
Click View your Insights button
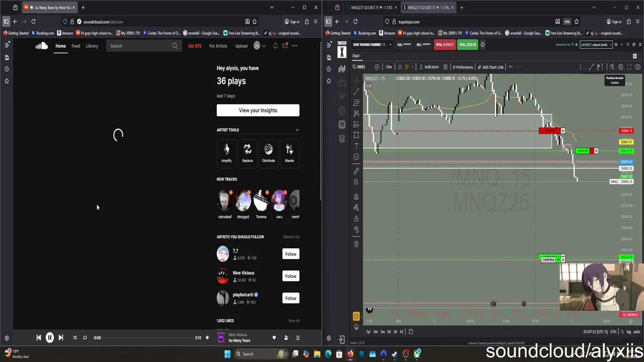(258, 111)
